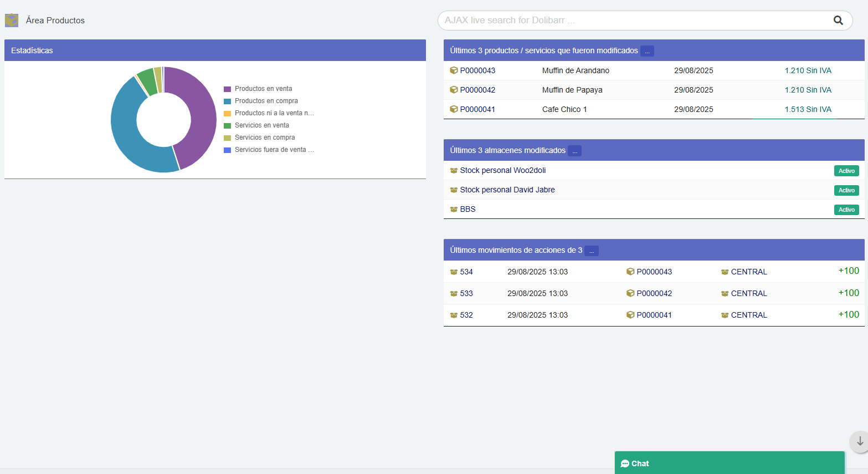Open Stock personal David Jabre warehouse
Image resolution: width=868 pixels, height=474 pixels.
pos(507,190)
